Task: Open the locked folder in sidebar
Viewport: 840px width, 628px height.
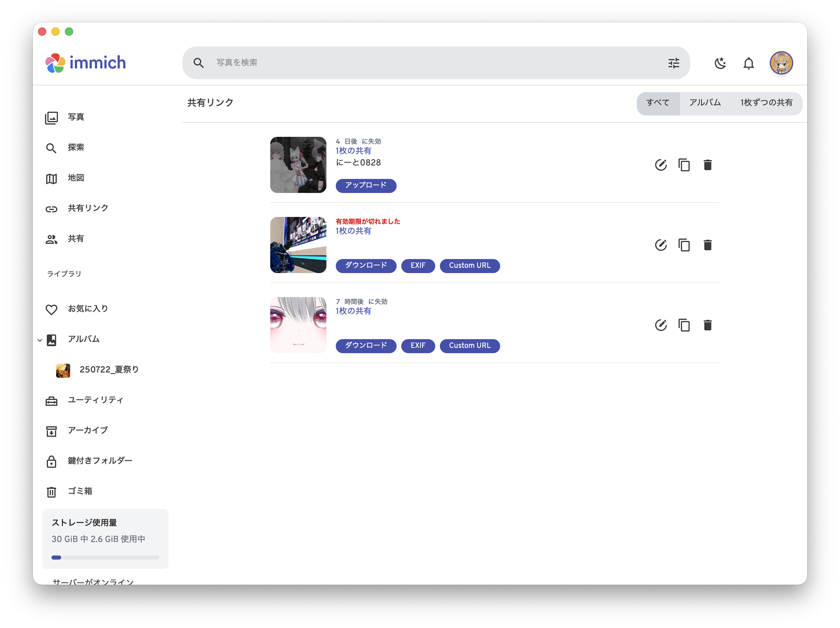Action: [99, 460]
